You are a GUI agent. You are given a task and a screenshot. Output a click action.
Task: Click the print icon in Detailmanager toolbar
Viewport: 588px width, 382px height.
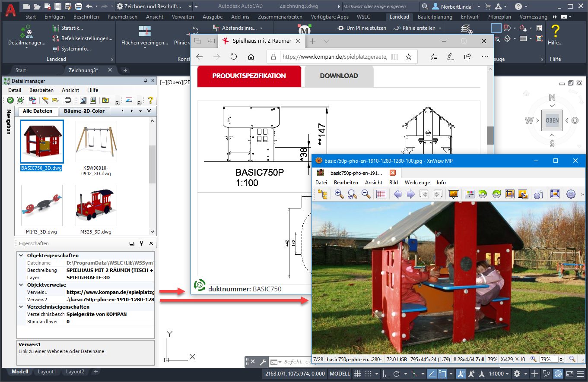pyautogui.click(x=68, y=100)
